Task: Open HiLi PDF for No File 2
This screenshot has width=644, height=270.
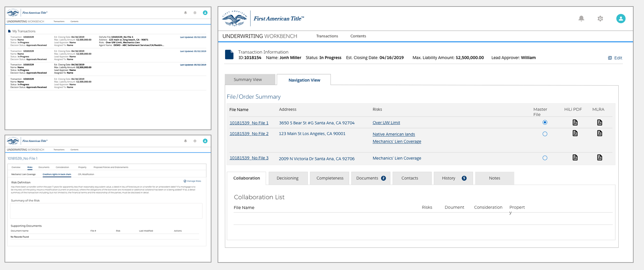Action: click(x=575, y=133)
